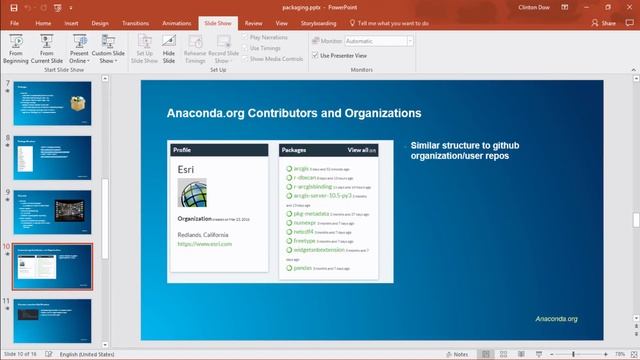Switch to Reading View icon

pyautogui.click(x=521, y=354)
